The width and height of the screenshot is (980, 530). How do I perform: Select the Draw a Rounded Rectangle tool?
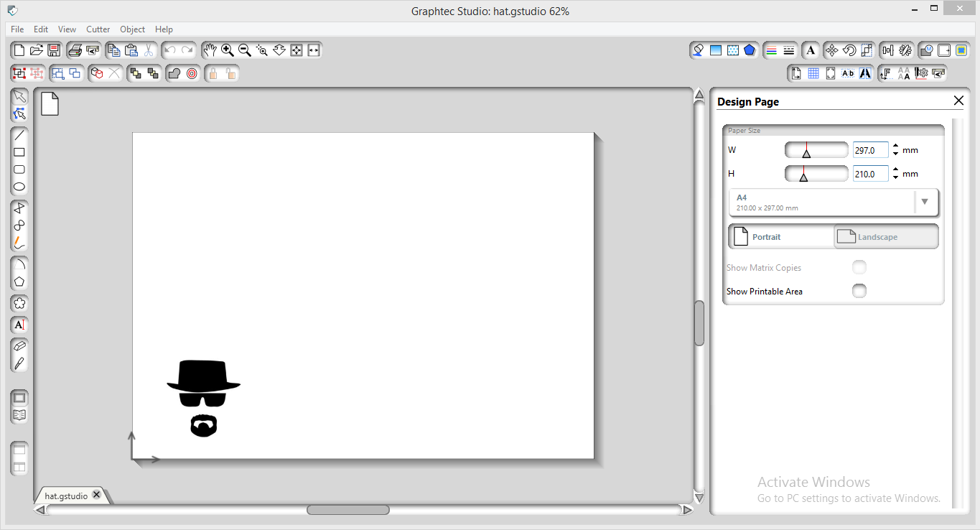point(19,169)
